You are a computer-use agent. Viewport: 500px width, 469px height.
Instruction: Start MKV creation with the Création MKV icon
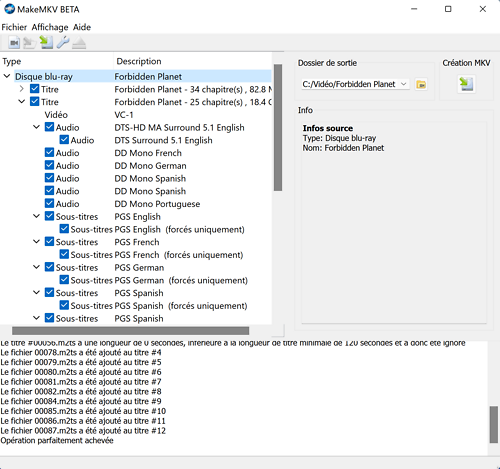[466, 84]
